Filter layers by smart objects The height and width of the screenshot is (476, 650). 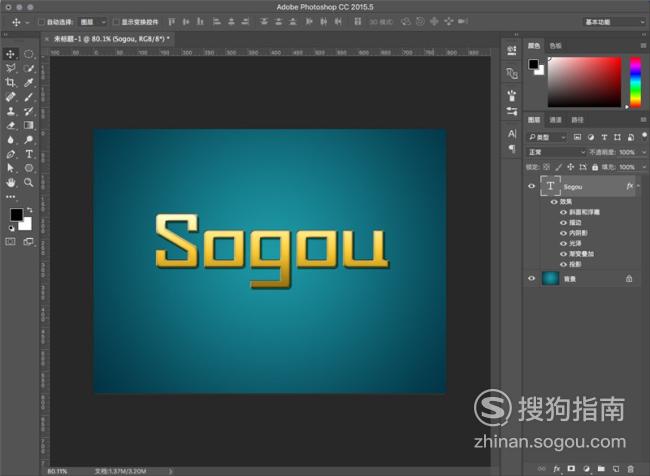(x=631, y=137)
